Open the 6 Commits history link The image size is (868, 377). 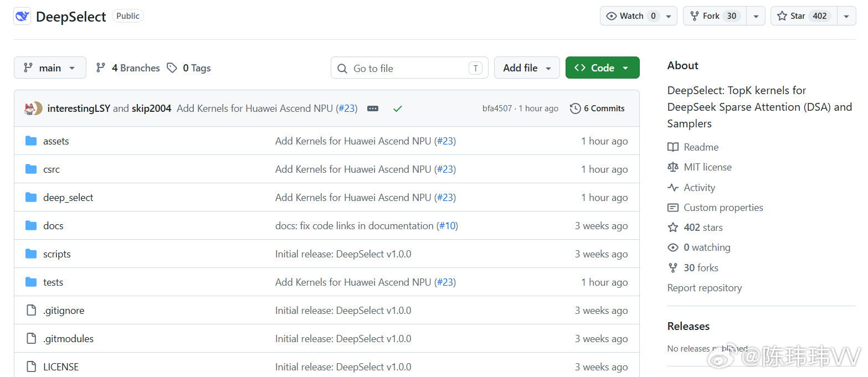point(597,109)
